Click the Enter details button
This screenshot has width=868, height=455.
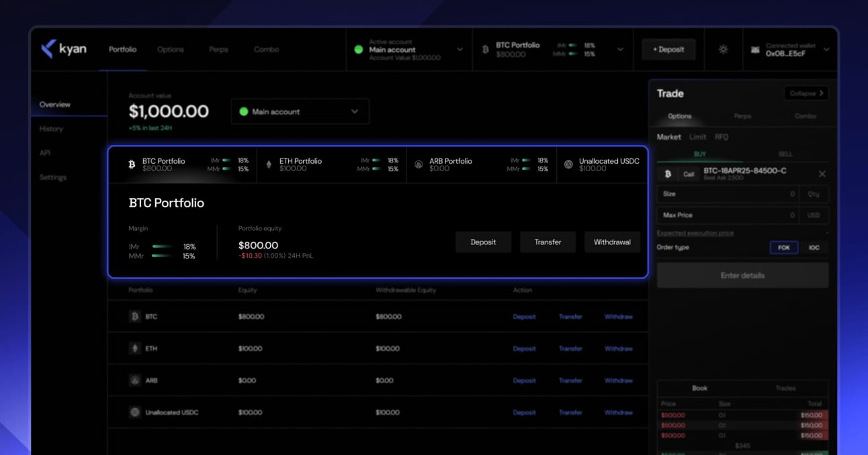(742, 276)
